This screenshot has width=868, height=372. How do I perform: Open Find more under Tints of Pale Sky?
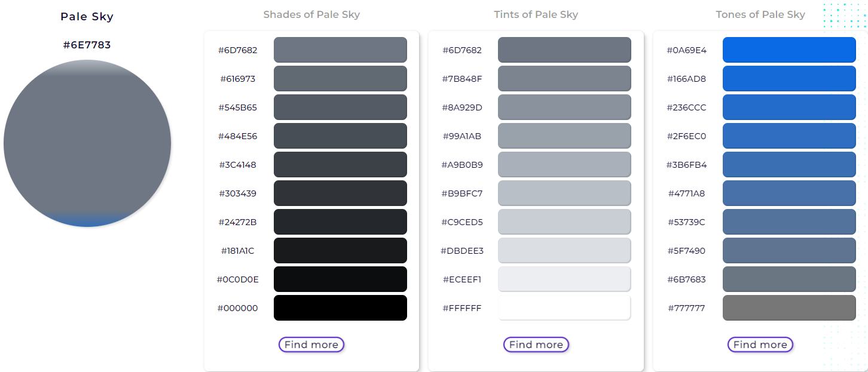click(x=536, y=345)
